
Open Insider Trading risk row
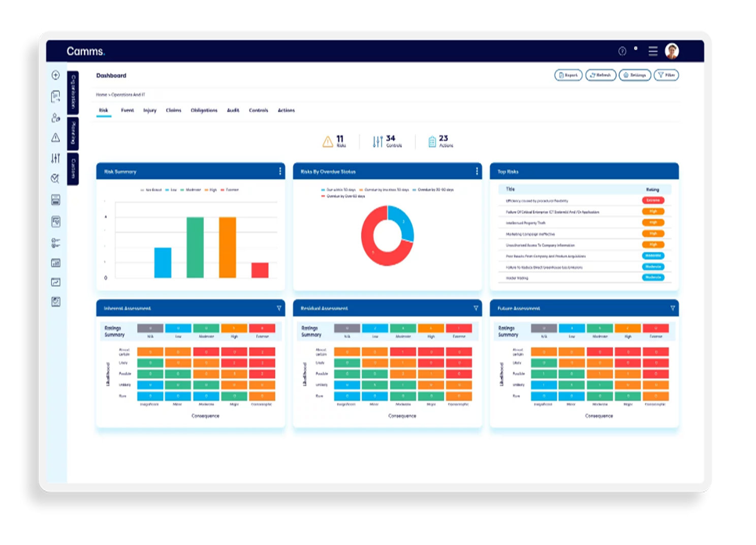point(585,278)
